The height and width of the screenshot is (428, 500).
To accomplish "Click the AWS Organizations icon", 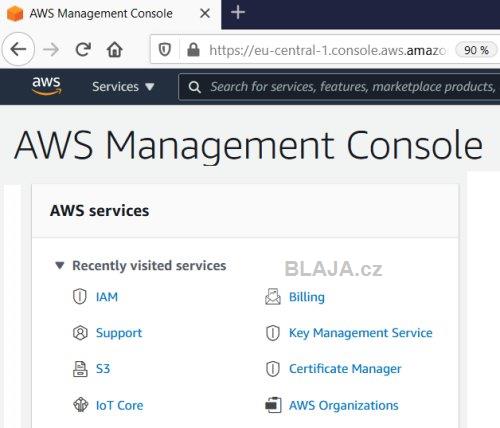I will [x=273, y=405].
